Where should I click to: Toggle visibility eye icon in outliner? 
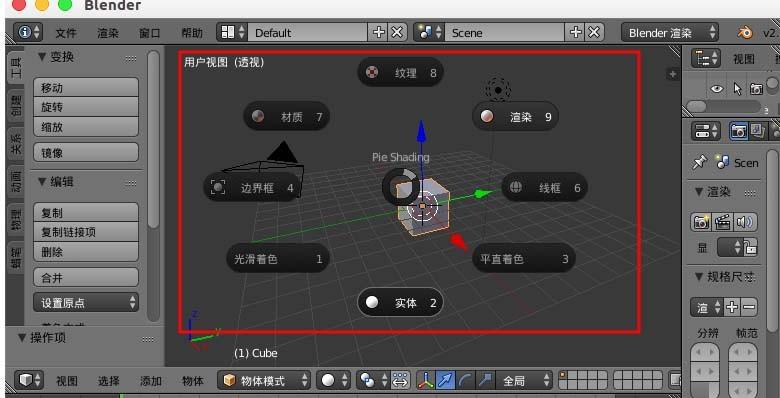click(x=716, y=89)
